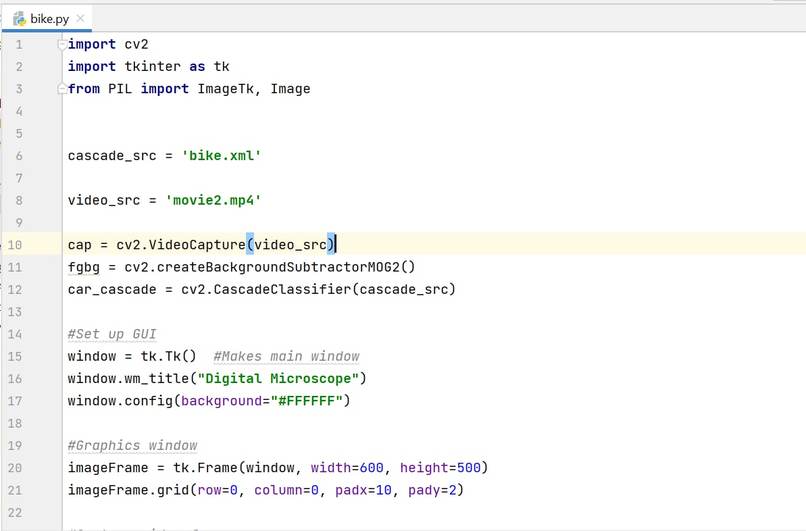Click window.config on line 17
This screenshot has height=531, width=806.
coord(120,401)
